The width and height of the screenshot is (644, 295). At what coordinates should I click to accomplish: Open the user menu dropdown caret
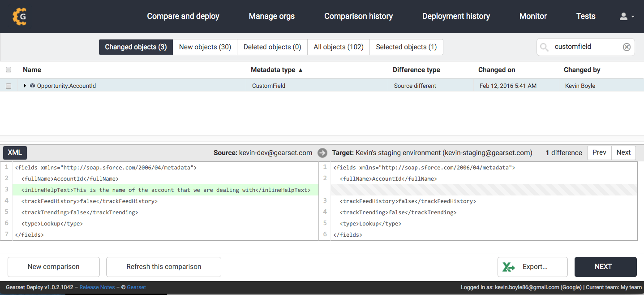[x=633, y=17]
